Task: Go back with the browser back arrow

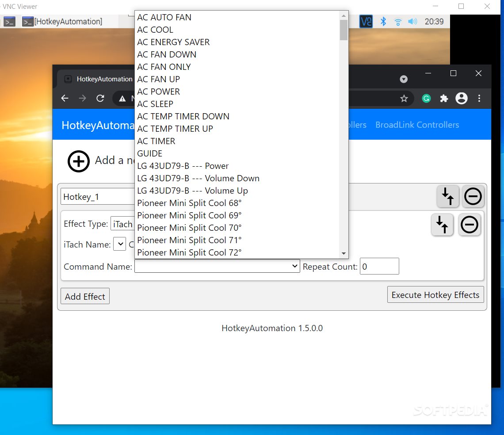Action: (65, 98)
